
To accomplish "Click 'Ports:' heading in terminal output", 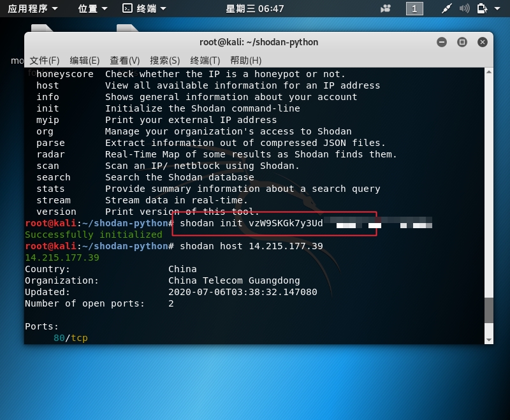I will [41, 326].
